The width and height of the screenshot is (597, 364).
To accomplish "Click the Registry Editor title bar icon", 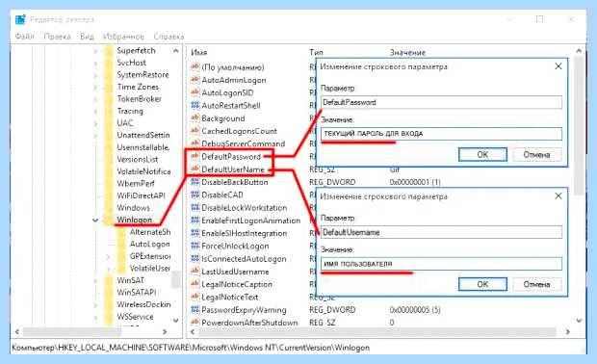I will 20,19.
